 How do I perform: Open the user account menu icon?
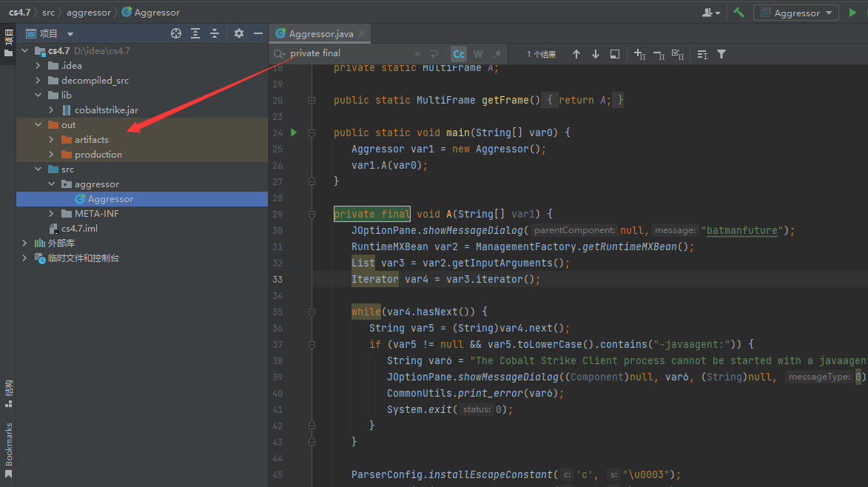(710, 12)
